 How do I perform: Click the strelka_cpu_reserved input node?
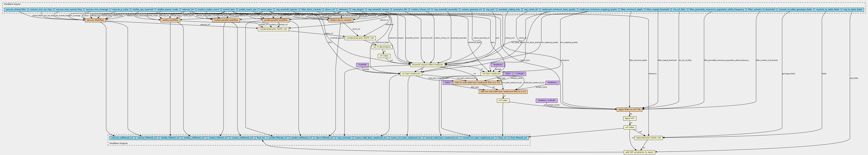pyautogui.click(x=143, y=10)
